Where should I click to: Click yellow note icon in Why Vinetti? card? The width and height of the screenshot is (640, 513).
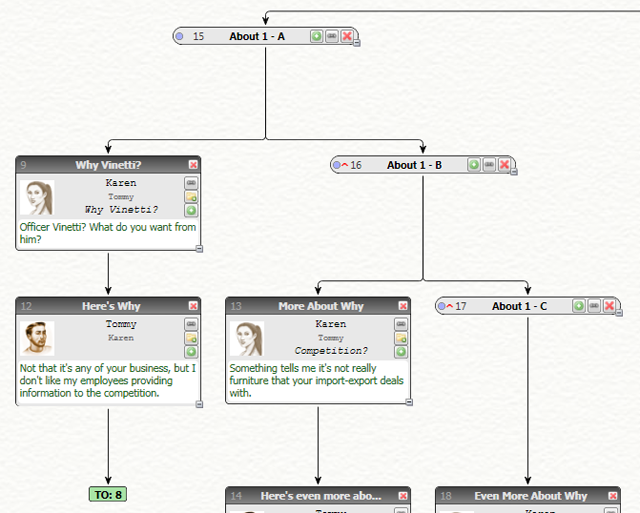191,198
